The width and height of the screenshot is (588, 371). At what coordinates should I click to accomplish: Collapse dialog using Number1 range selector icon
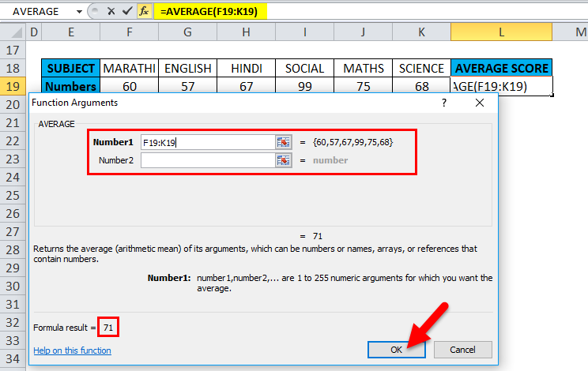pos(283,142)
